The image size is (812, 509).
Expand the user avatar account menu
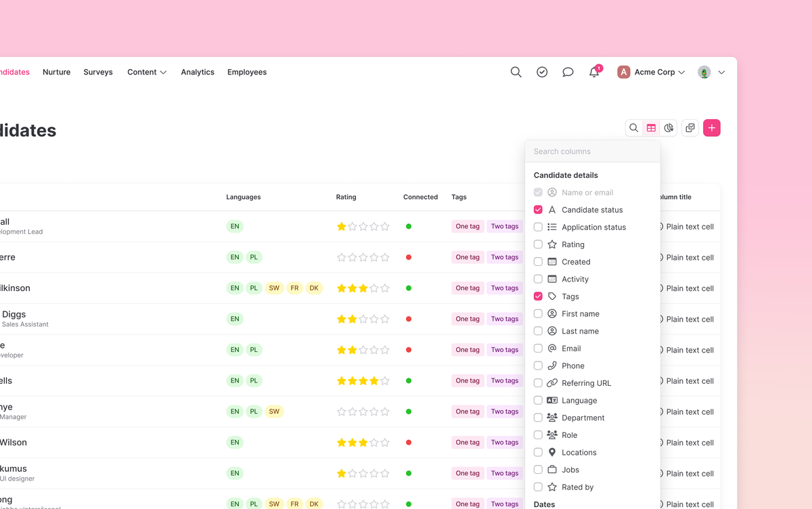tap(709, 72)
